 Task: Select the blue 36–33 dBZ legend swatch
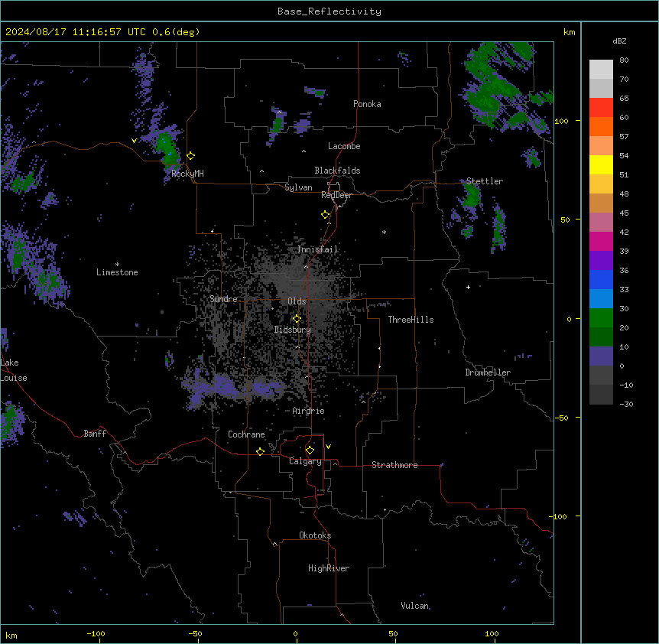tap(601, 279)
